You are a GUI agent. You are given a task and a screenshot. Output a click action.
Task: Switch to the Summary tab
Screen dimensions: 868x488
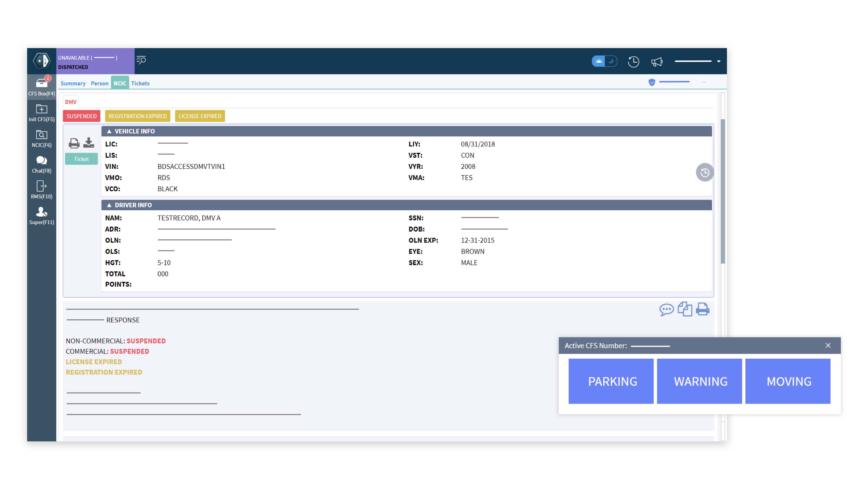coord(73,83)
